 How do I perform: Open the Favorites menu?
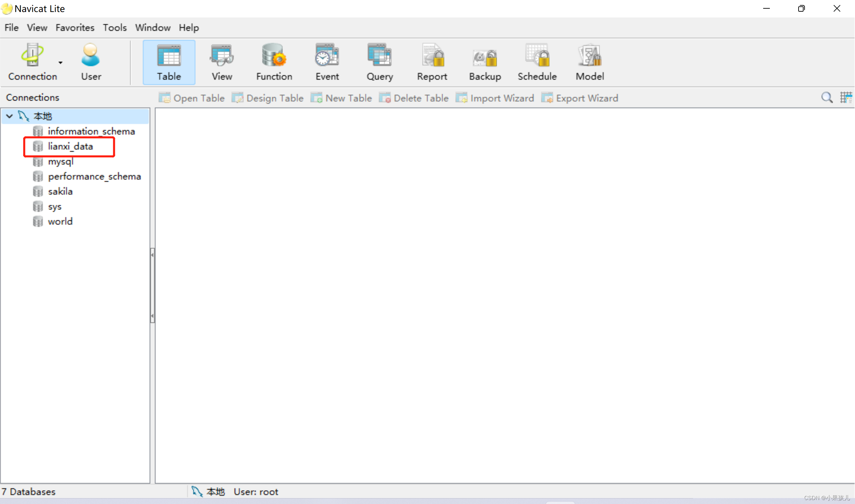coord(75,27)
